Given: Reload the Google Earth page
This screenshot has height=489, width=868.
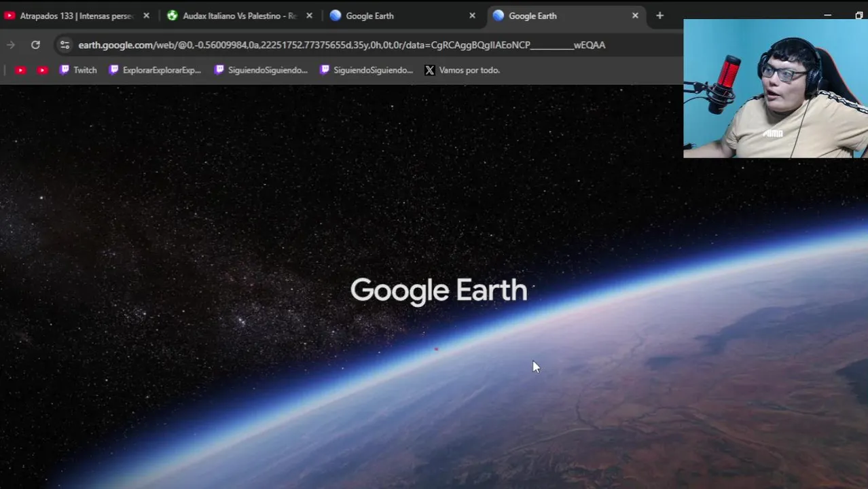Looking at the screenshot, I should pyautogui.click(x=35, y=45).
